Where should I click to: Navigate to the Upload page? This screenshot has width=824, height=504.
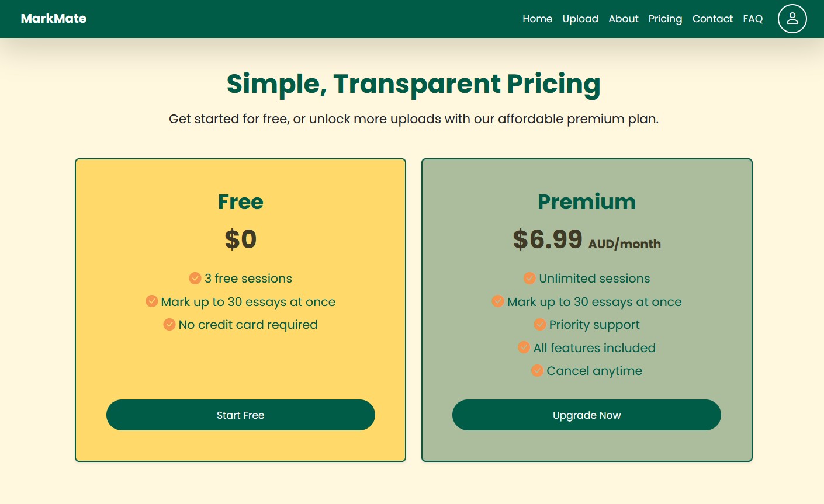tap(580, 19)
